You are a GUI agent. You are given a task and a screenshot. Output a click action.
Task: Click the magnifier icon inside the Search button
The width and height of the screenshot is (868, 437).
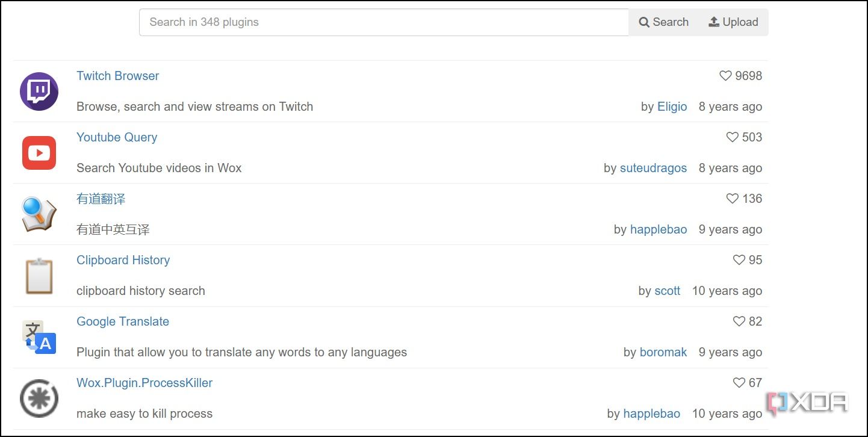coord(643,22)
